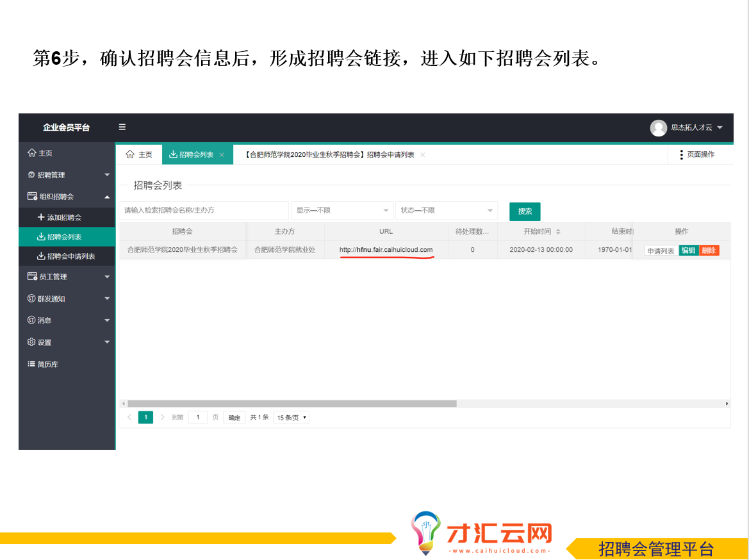Screen dimensions: 749x560
Task: Click the recruitment fair search input field
Action: (x=203, y=211)
